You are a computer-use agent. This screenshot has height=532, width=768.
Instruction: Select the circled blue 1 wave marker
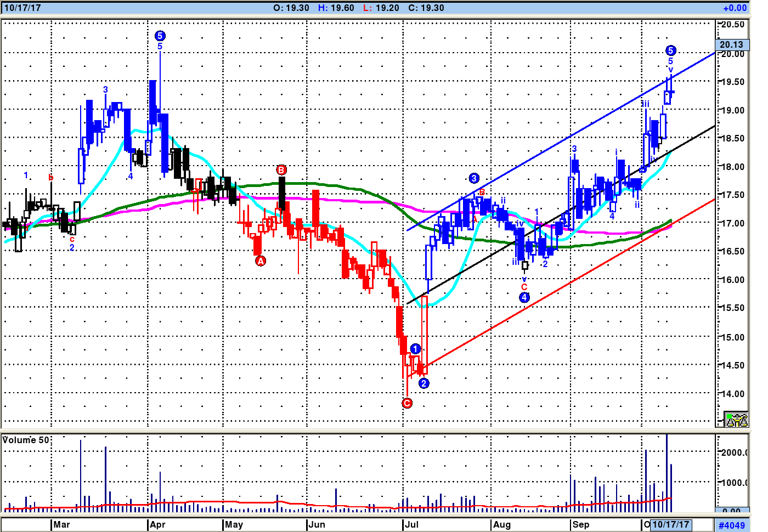coord(415,349)
